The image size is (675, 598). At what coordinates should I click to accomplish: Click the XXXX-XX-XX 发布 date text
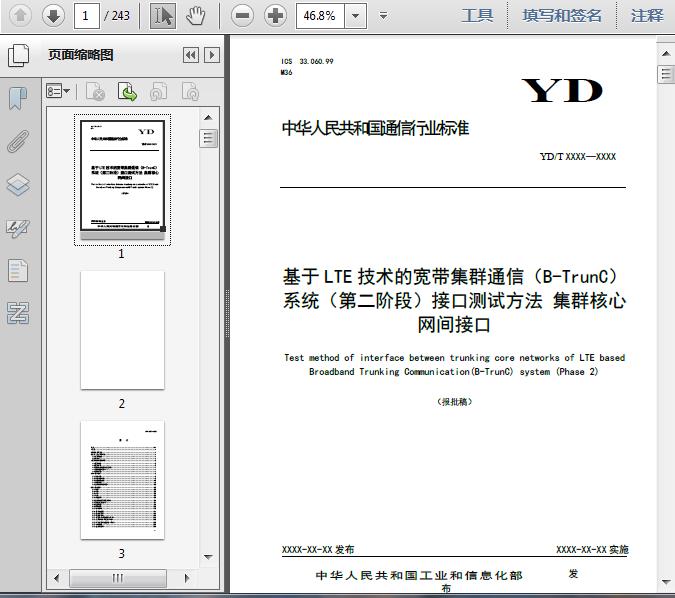click(x=318, y=550)
